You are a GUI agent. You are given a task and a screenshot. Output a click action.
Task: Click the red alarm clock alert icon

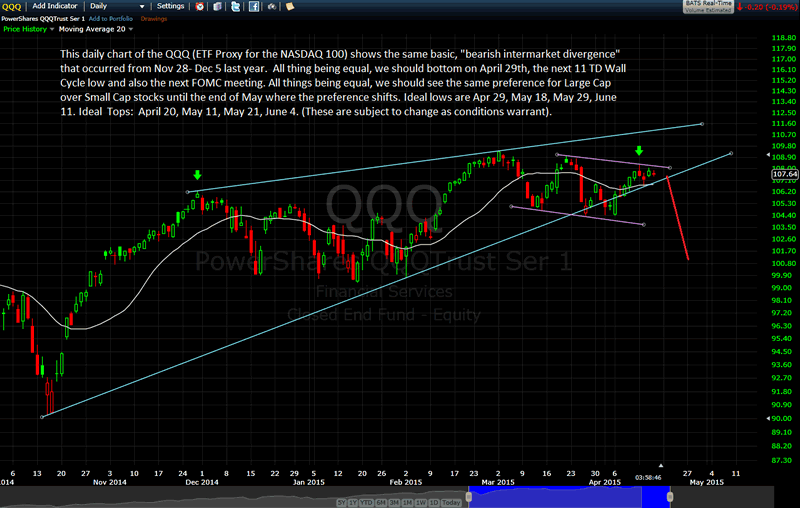(199, 7)
